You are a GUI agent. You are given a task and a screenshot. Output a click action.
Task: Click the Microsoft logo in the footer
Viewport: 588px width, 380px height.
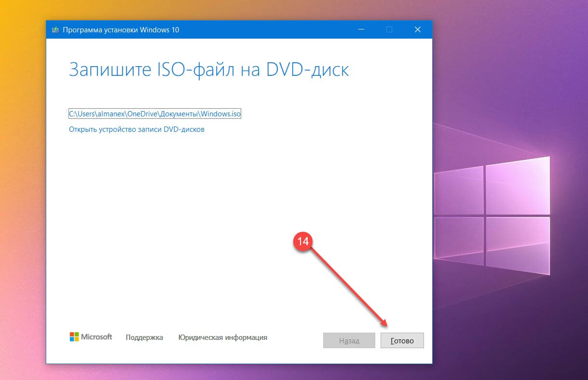tap(91, 337)
